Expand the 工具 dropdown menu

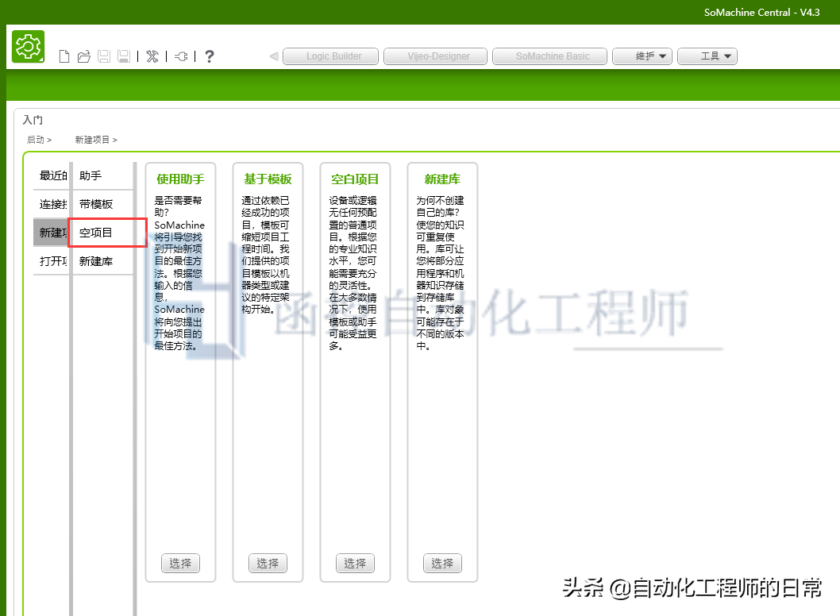[707, 56]
